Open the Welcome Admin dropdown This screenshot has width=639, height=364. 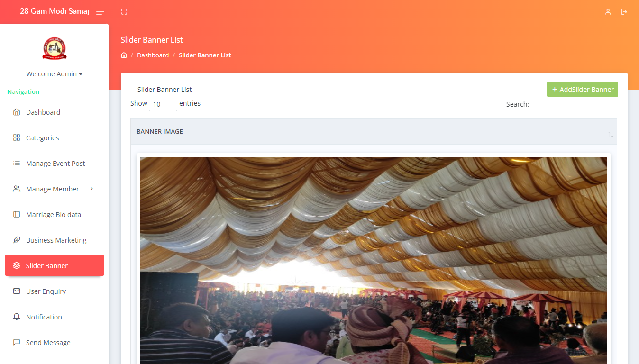point(55,74)
